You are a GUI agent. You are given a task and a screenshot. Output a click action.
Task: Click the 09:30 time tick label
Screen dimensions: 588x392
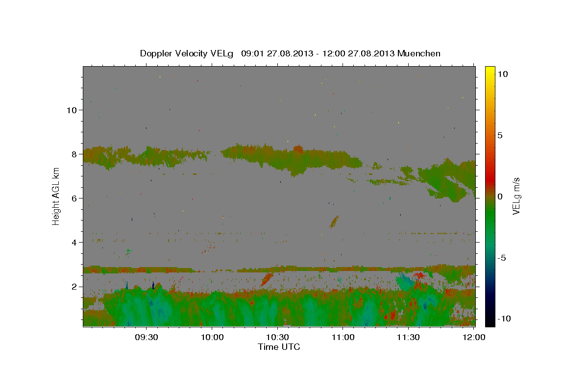pyautogui.click(x=146, y=338)
